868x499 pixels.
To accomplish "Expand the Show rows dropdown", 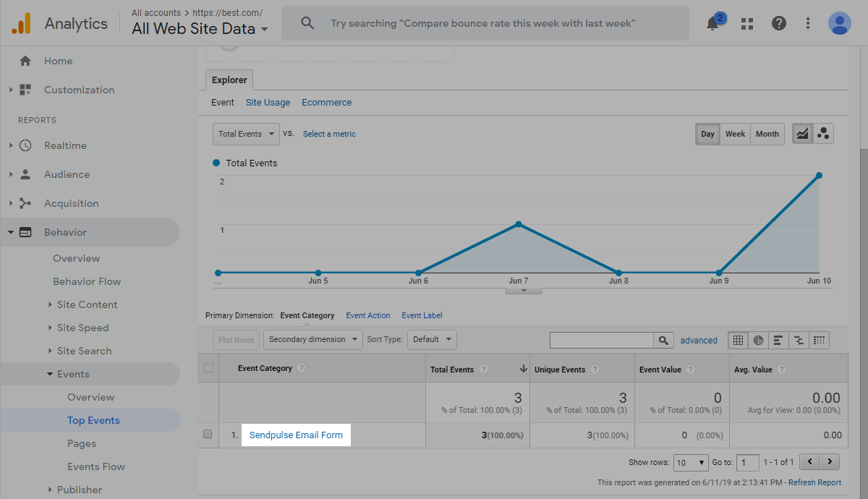I will click(x=691, y=462).
